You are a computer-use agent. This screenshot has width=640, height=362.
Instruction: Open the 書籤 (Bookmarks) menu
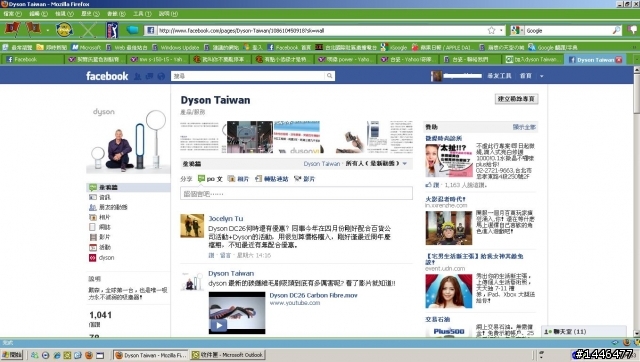point(116,13)
